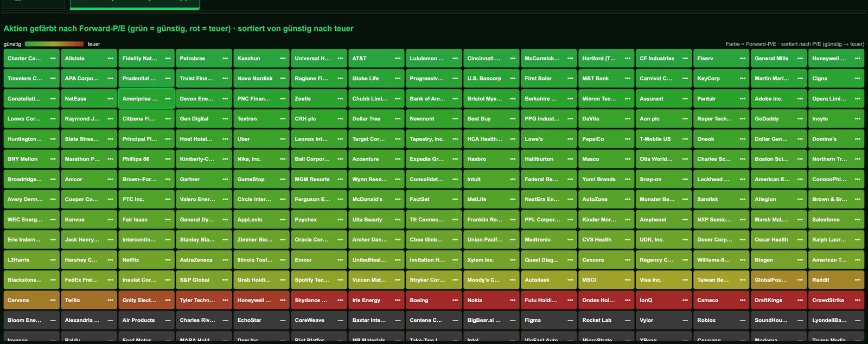The width and height of the screenshot is (868, 344).
Task: Click the three dots on KeyCorp tile
Action: tap(743, 79)
